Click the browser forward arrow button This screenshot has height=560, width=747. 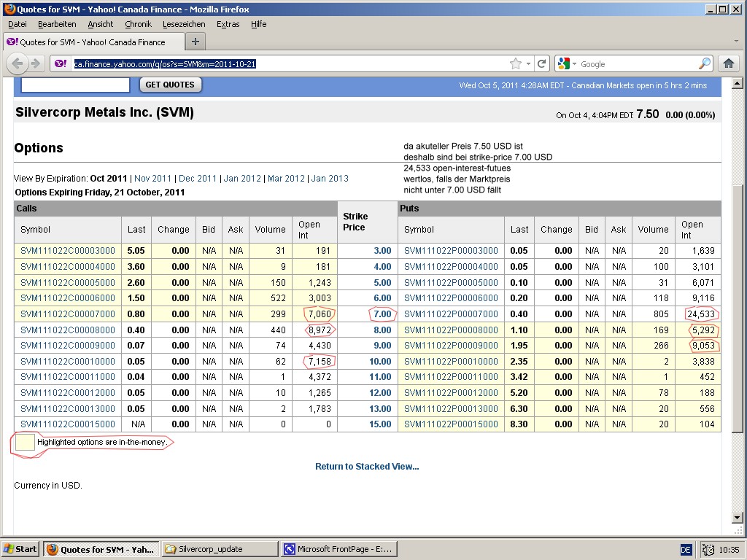tap(35, 64)
